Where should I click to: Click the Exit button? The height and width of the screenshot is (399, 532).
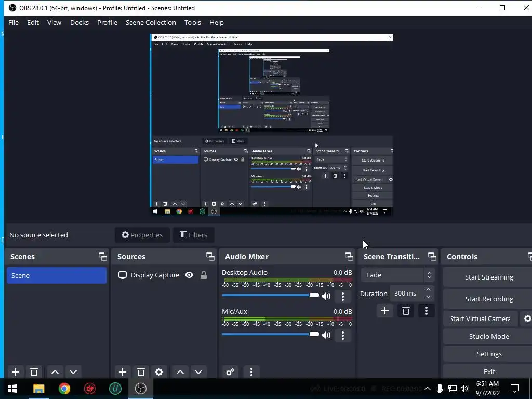coord(487,371)
